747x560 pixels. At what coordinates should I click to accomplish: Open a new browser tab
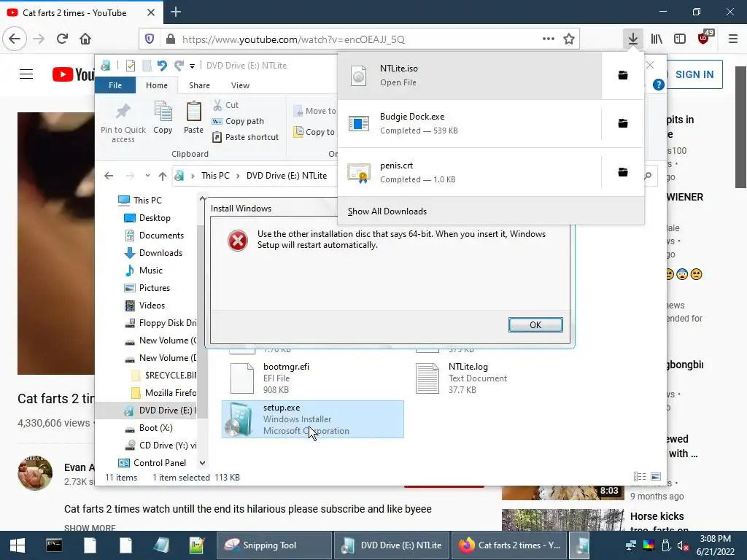176,12
